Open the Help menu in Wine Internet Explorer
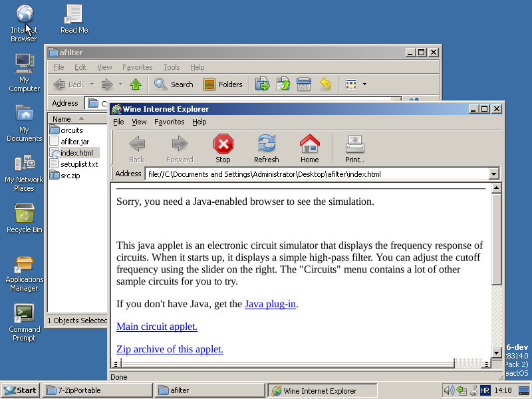This screenshot has height=399, width=532. [x=199, y=122]
